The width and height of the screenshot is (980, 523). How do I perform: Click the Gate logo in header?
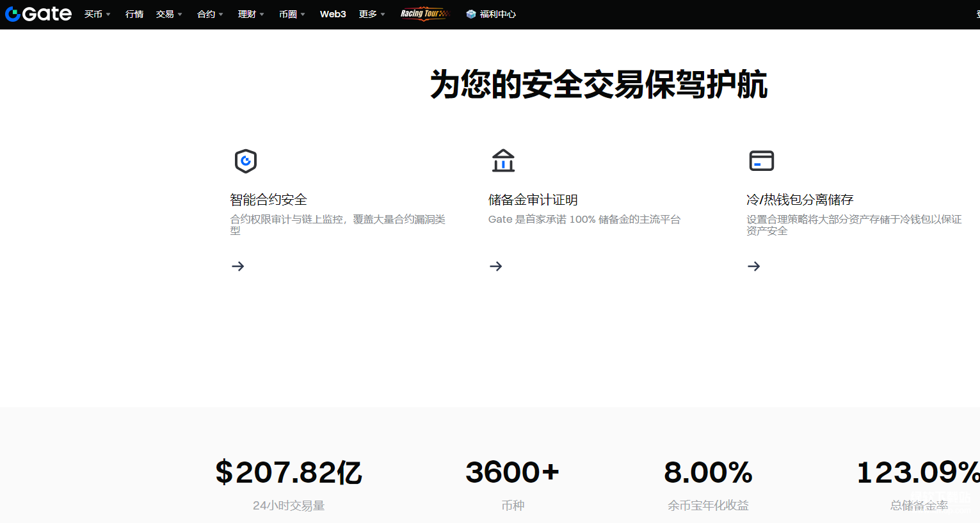pos(38,14)
